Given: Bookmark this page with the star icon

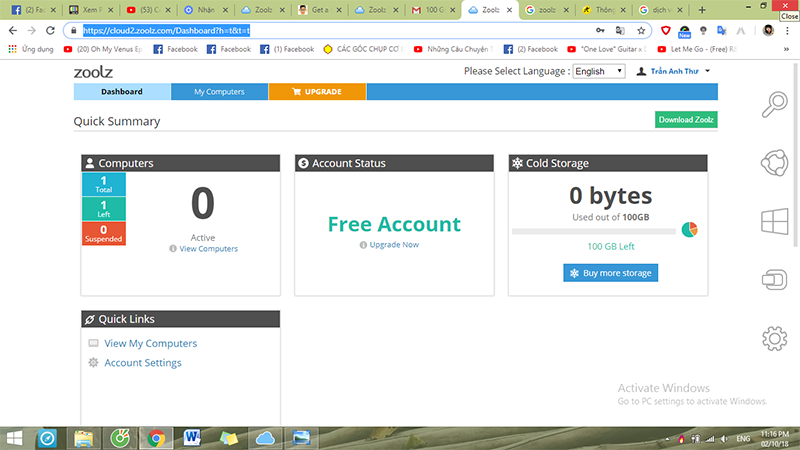Looking at the screenshot, I should [x=641, y=31].
